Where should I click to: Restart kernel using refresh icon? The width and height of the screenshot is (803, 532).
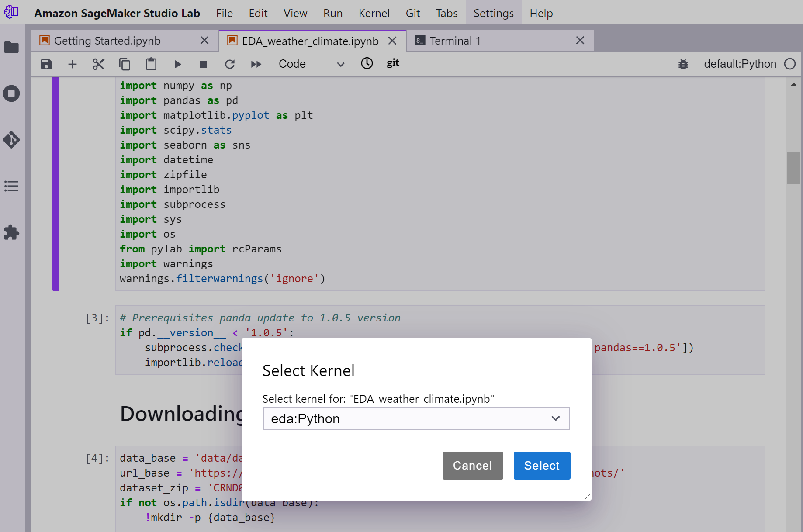(230, 64)
